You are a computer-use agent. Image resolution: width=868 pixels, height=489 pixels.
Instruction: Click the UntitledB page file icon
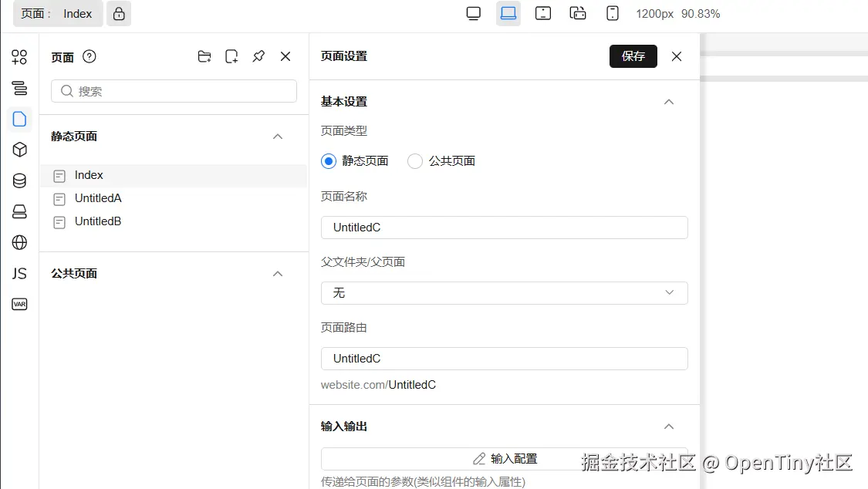tap(59, 222)
